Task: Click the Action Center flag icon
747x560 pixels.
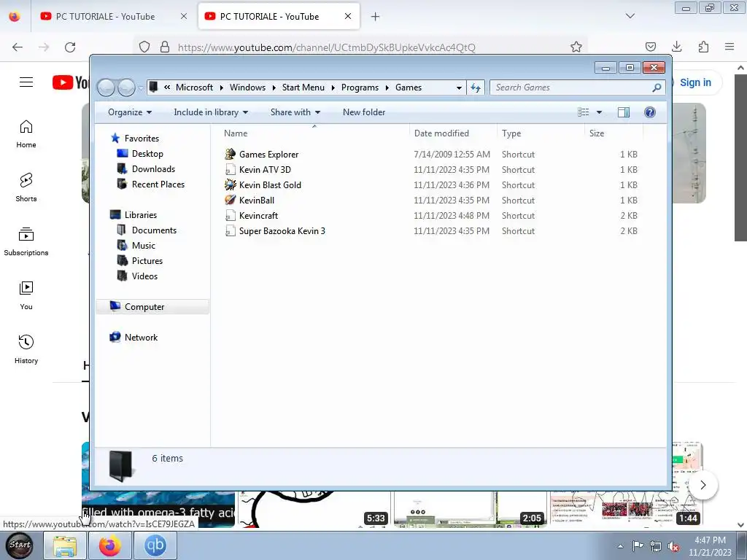Action: point(638,547)
